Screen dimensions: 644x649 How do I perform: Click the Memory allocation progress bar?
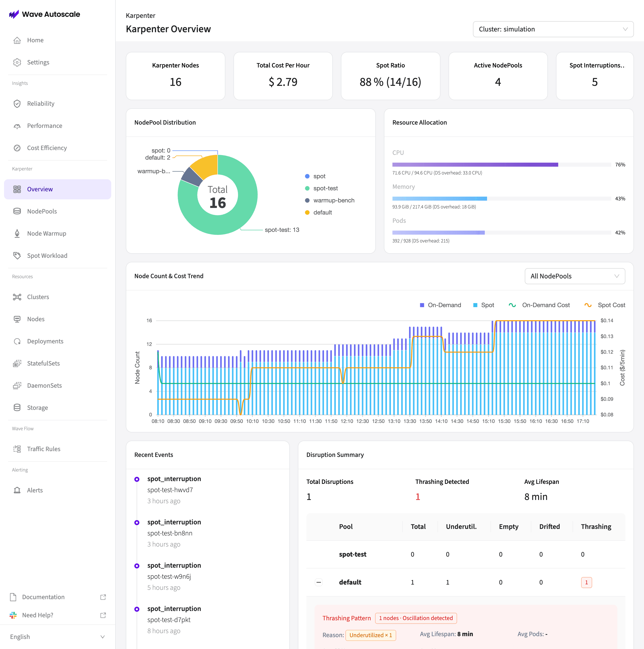coord(502,199)
